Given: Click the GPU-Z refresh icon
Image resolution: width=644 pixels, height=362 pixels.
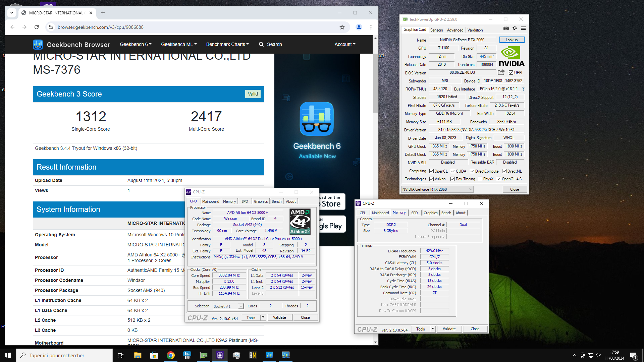Looking at the screenshot, I should pos(515,28).
